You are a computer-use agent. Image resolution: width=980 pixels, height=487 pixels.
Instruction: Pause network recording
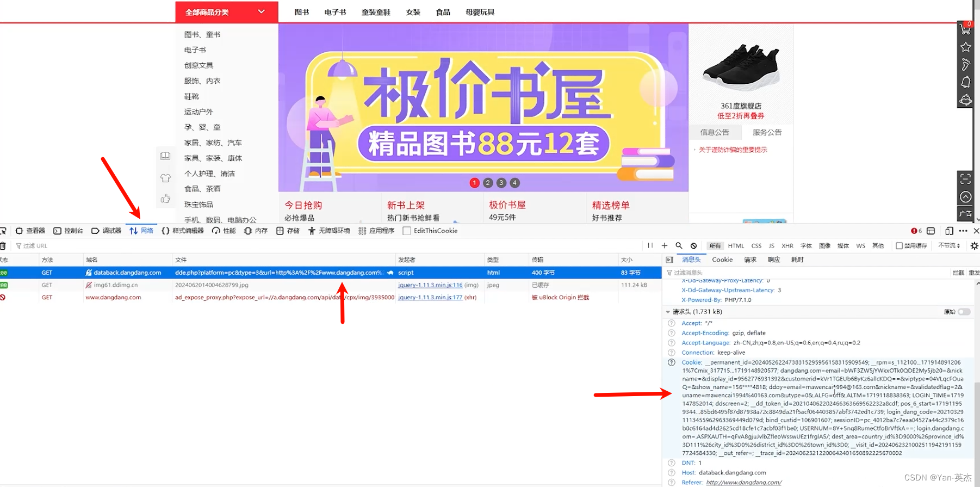pos(650,245)
